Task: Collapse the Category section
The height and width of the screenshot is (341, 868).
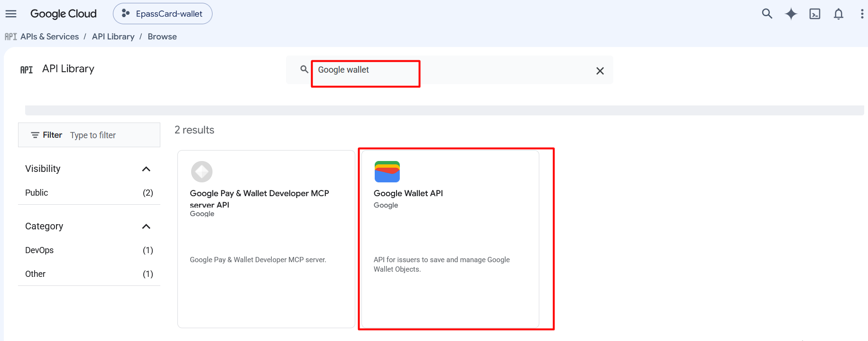Action: click(146, 227)
